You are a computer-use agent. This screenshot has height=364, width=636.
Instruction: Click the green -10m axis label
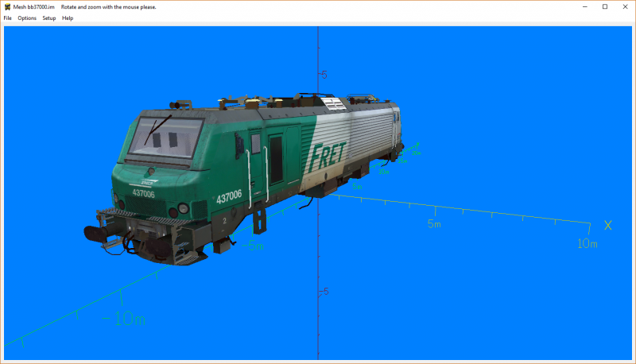(x=124, y=319)
